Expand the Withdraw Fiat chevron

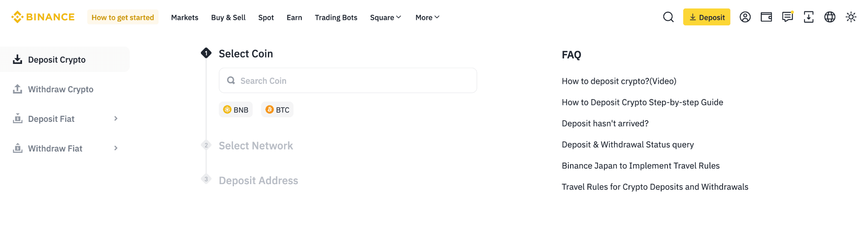pos(116,148)
